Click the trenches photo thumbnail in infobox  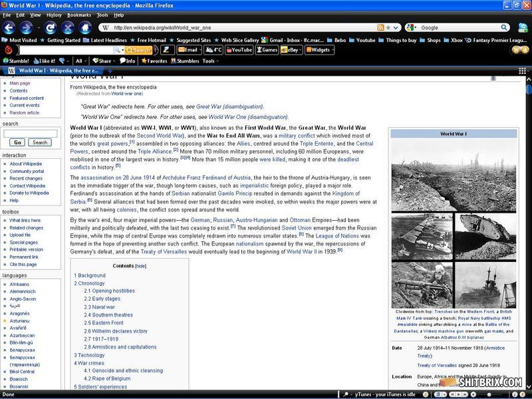coord(454,176)
